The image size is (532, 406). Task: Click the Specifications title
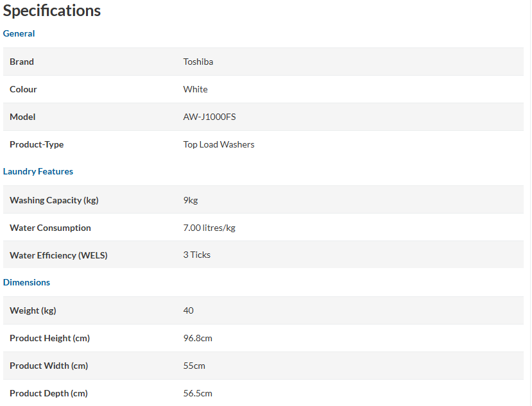(x=52, y=11)
